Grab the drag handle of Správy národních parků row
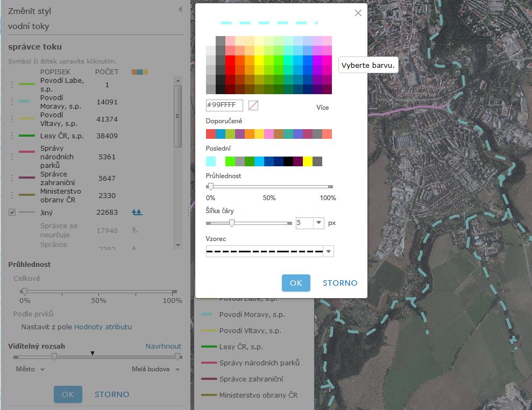Image resolution: width=532 pixels, height=410 pixels. pos(11,157)
